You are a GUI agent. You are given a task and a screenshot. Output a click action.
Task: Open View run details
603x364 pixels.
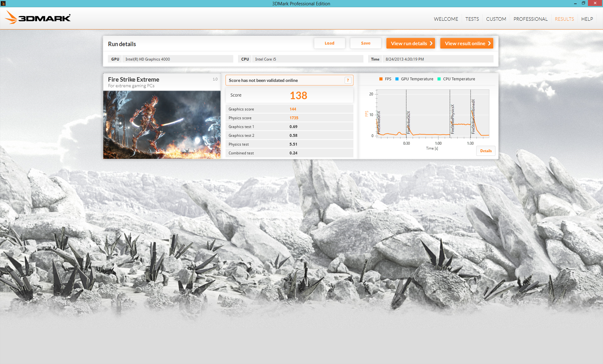tap(410, 43)
